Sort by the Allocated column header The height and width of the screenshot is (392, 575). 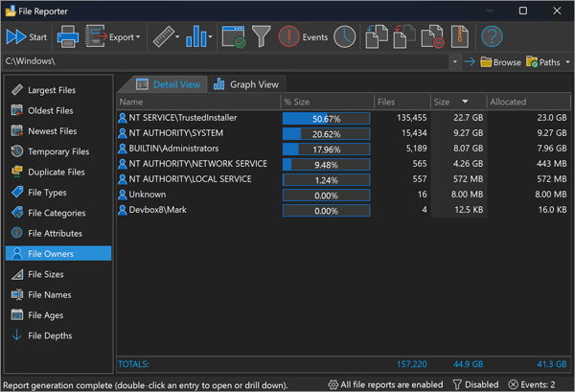click(528, 102)
